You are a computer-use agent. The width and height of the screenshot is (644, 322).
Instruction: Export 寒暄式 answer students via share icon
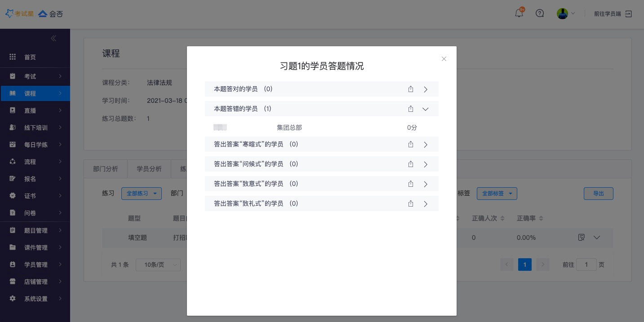coord(411,144)
